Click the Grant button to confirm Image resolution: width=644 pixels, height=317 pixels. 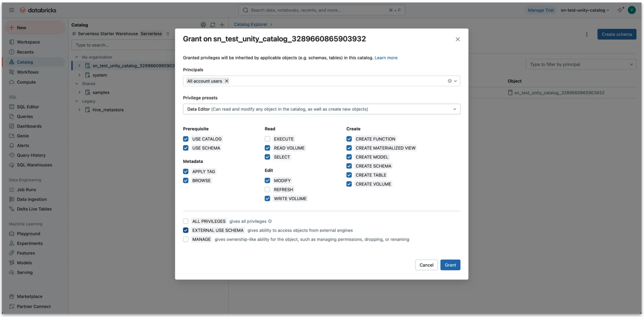pos(450,265)
